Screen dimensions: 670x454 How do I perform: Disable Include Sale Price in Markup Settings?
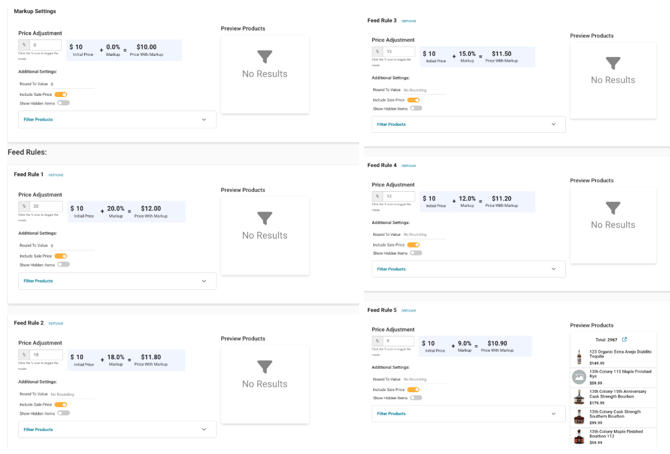click(61, 94)
